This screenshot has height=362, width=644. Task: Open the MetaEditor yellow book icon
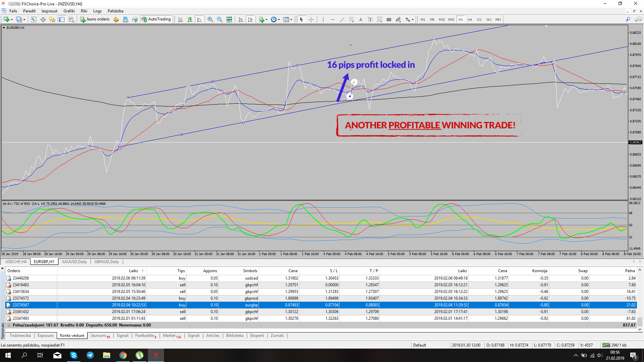coord(116,19)
